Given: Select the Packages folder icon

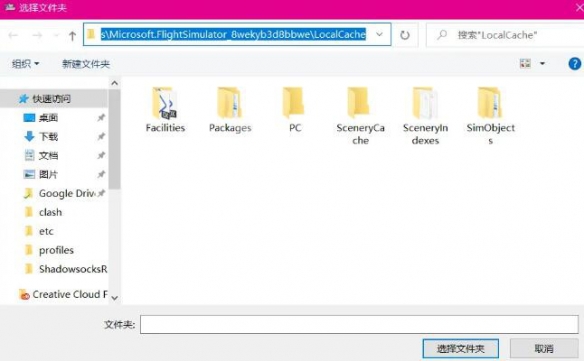Looking at the screenshot, I should (230, 103).
